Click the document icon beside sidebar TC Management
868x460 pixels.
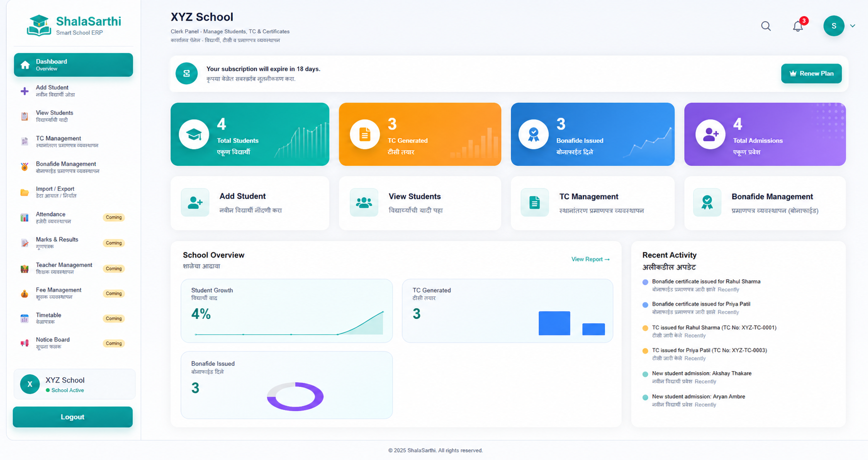[24, 142]
